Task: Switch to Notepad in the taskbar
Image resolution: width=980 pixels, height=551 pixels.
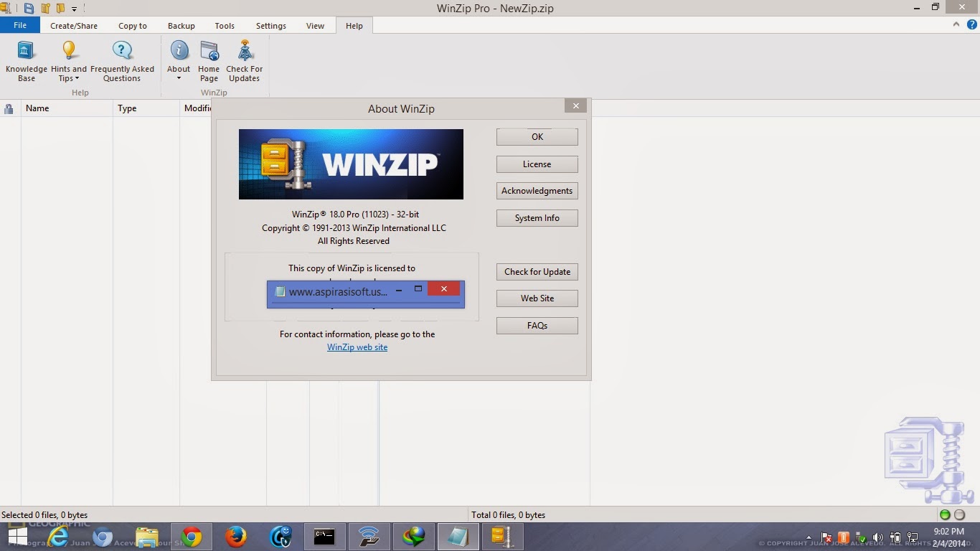Action: click(x=458, y=537)
